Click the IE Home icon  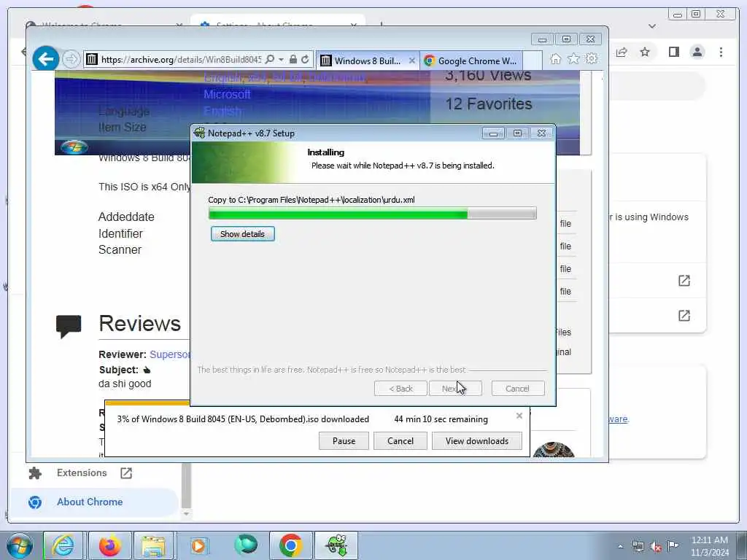[x=555, y=58]
